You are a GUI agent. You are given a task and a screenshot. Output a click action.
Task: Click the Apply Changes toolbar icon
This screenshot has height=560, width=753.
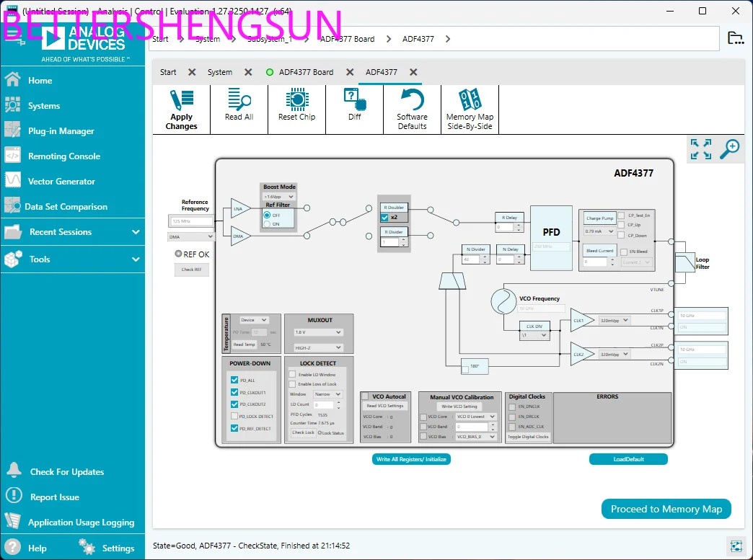click(x=182, y=110)
